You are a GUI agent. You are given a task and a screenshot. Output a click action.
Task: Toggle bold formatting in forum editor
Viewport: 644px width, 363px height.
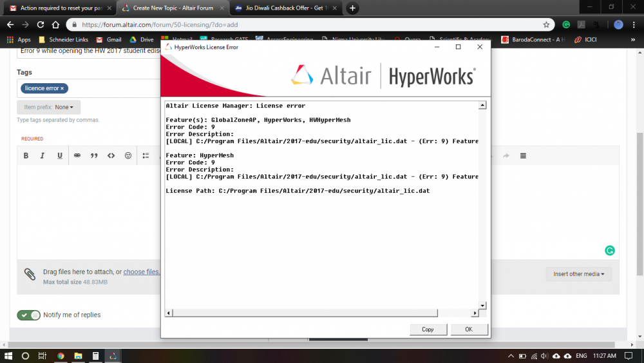(26, 156)
